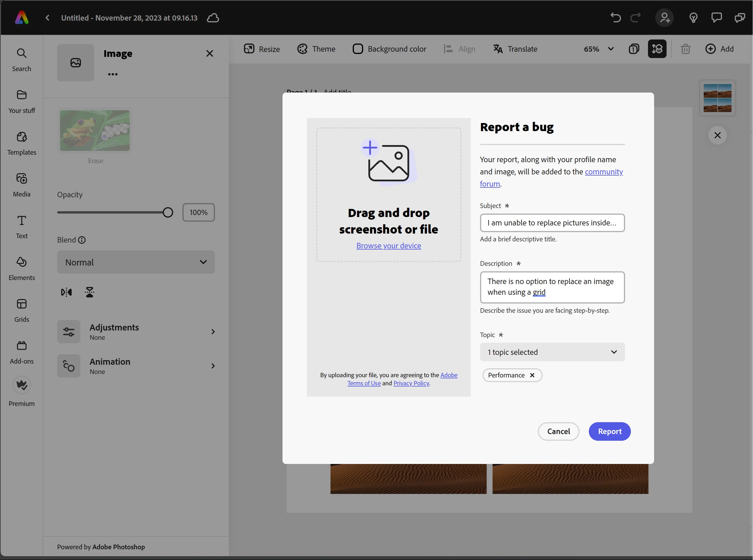Open the Grids sidebar panel
Viewport: 753px width, 560px height.
click(22, 310)
